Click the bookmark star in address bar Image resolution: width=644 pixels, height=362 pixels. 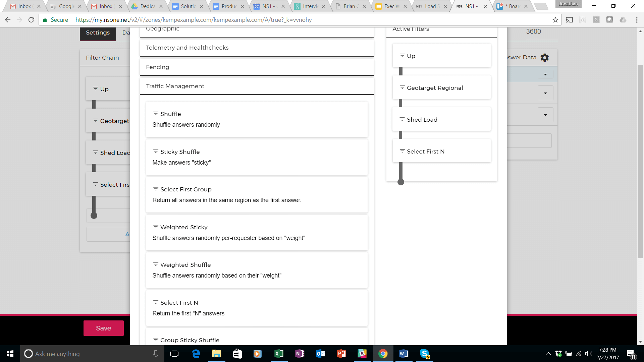pyautogui.click(x=555, y=20)
